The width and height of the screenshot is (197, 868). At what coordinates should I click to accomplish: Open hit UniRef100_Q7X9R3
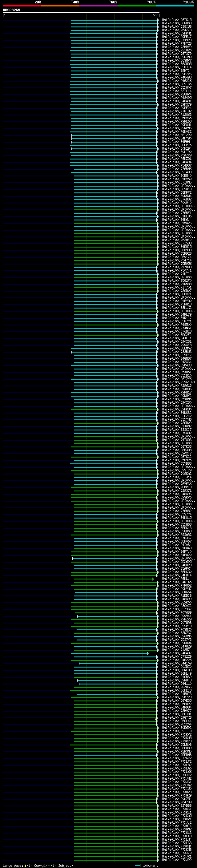point(177,40)
